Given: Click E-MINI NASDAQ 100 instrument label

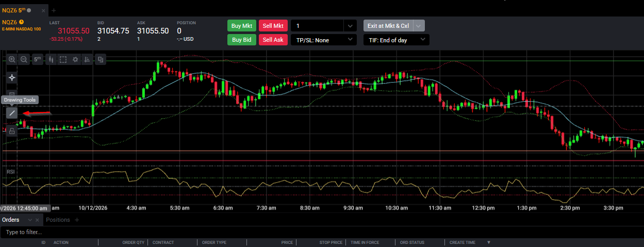Looking at the screenshot, I should [22, 29].
